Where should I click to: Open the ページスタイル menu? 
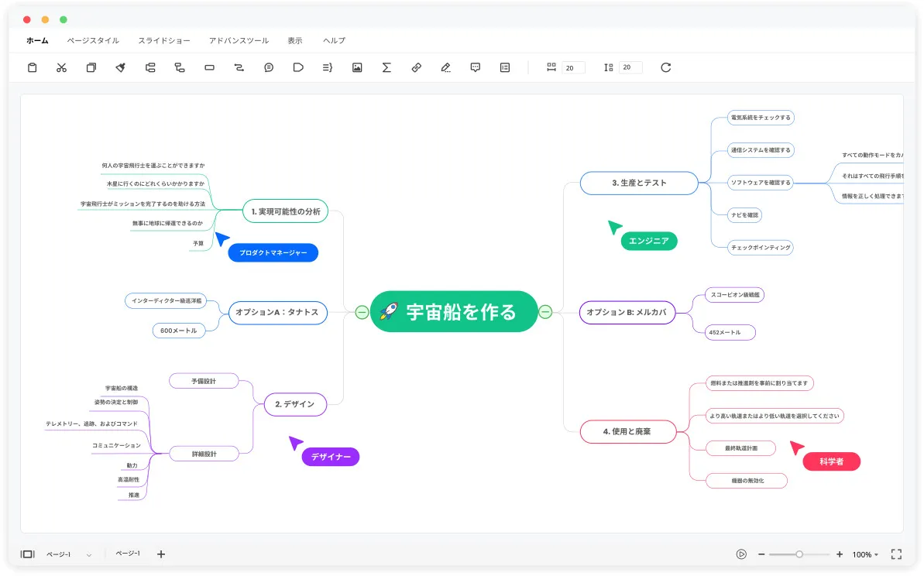tap(93, 40)
